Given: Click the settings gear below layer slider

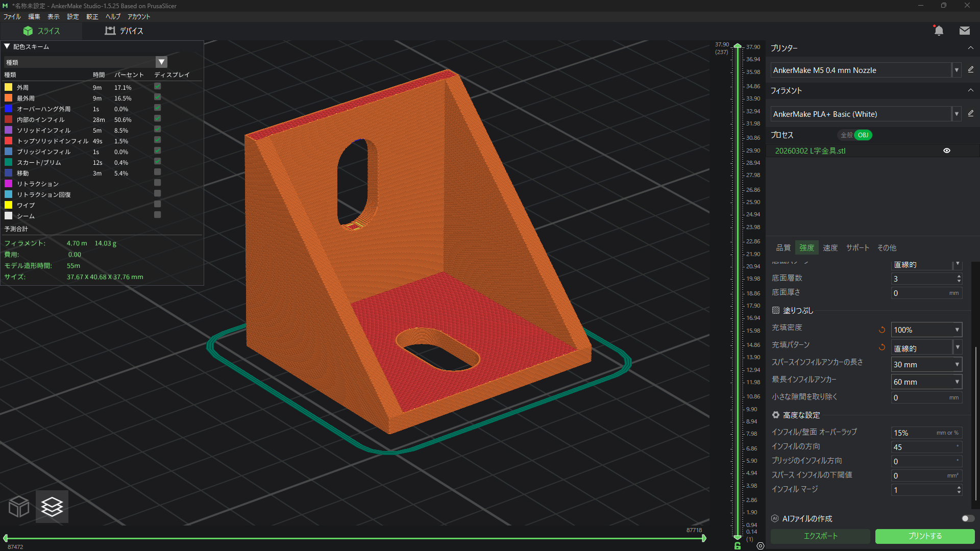Looking at the screenshot, I should [x=761, y=546].
